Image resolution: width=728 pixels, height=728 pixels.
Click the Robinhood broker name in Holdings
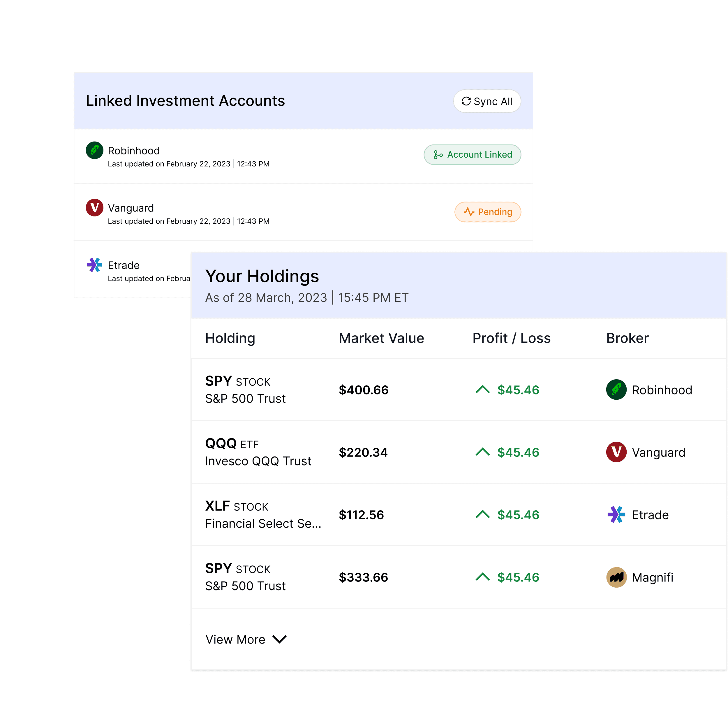662,390
